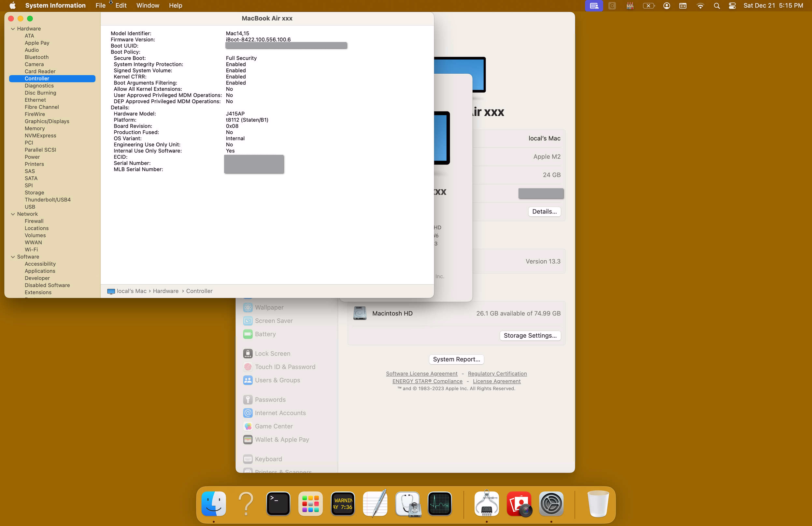Open the License Agreement link
Image resolution: width=812 pixels, height=526 pixels.
pyautogui.click(x=496, y=381)
